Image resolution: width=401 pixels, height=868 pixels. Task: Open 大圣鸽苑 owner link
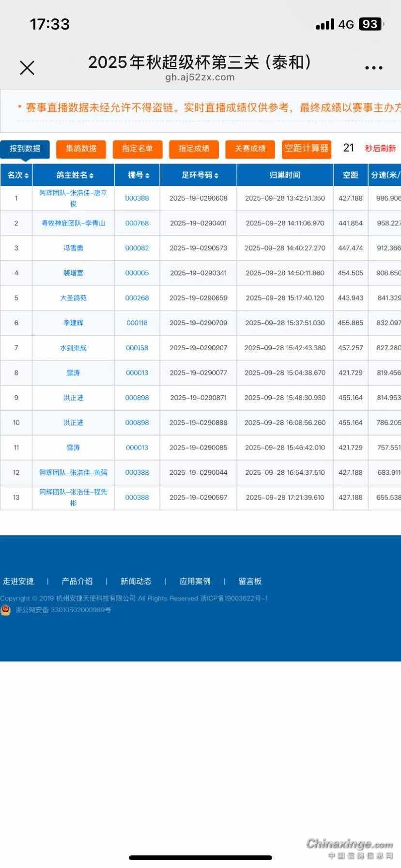(x=73, y=298)
